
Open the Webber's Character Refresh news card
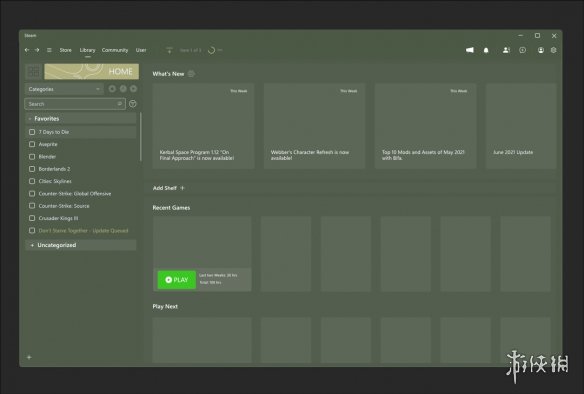click(x=314, y=126)
